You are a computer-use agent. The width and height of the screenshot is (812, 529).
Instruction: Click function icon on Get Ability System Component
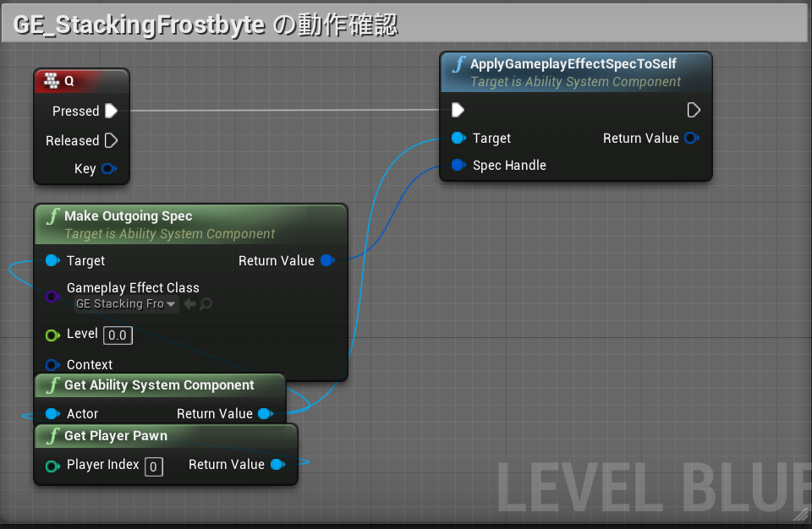(x=52, y=385)
